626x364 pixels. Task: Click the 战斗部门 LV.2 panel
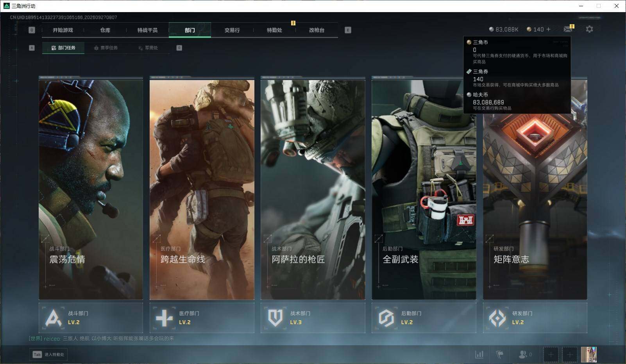91,318
